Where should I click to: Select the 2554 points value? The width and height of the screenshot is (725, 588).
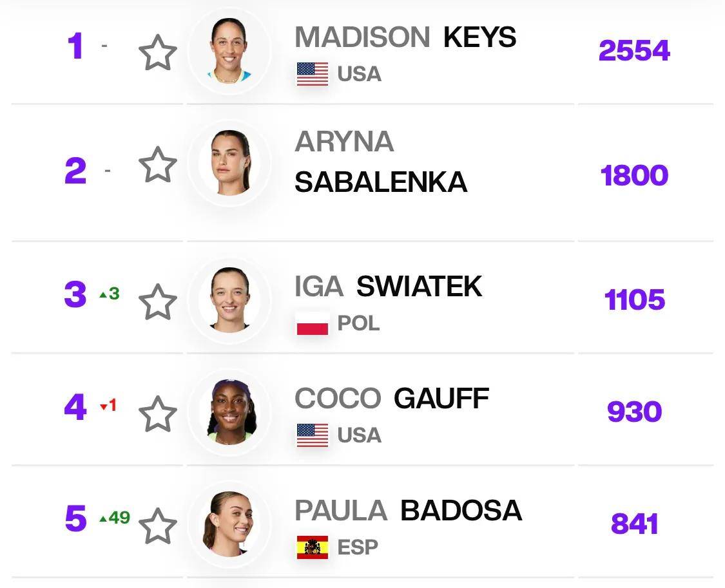(634, 50)
